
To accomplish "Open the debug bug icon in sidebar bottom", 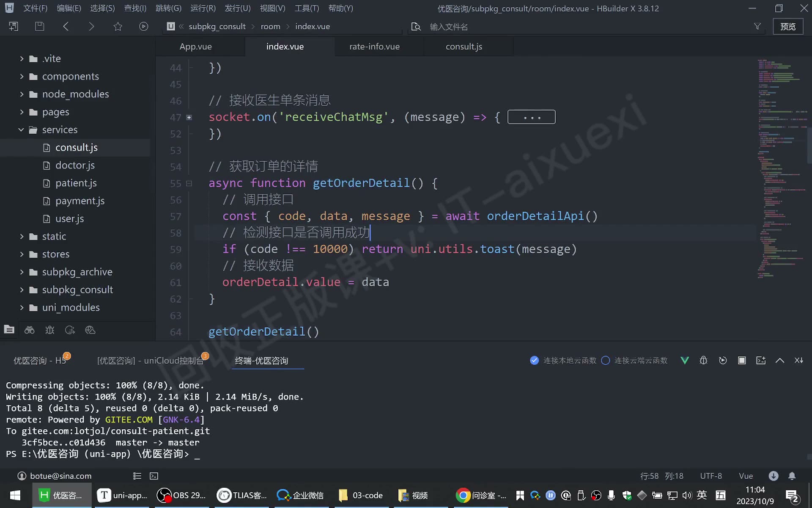I will click(x=50, y=330).
